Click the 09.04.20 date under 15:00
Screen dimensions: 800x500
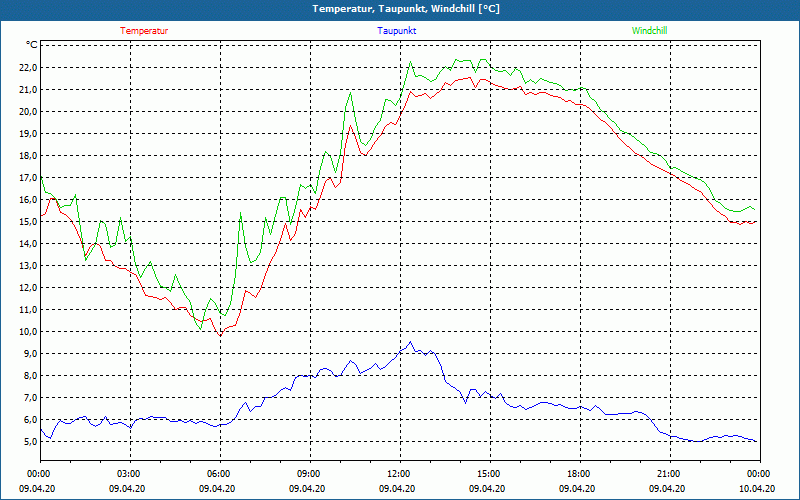(487, 488)
